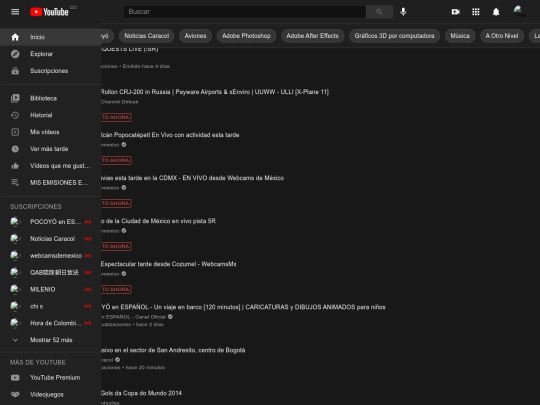
Task: Click the Inicio home icon
Action: (x=15, y=37)
